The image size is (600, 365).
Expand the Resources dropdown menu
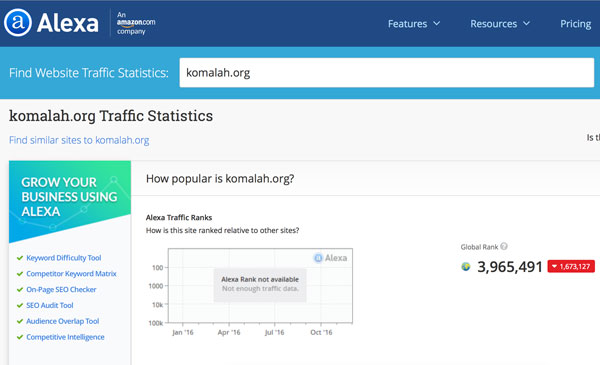pyautogui.click(x=500, y=24)
